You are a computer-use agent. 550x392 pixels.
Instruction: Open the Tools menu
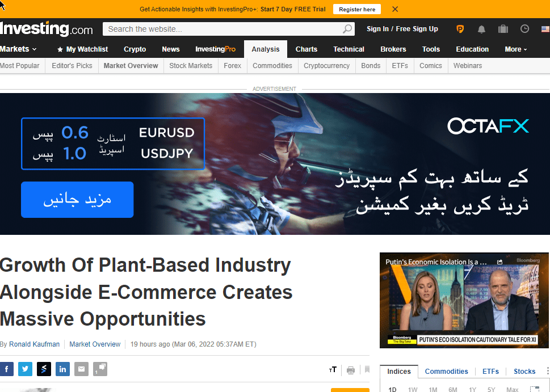(x=431, y=49)
